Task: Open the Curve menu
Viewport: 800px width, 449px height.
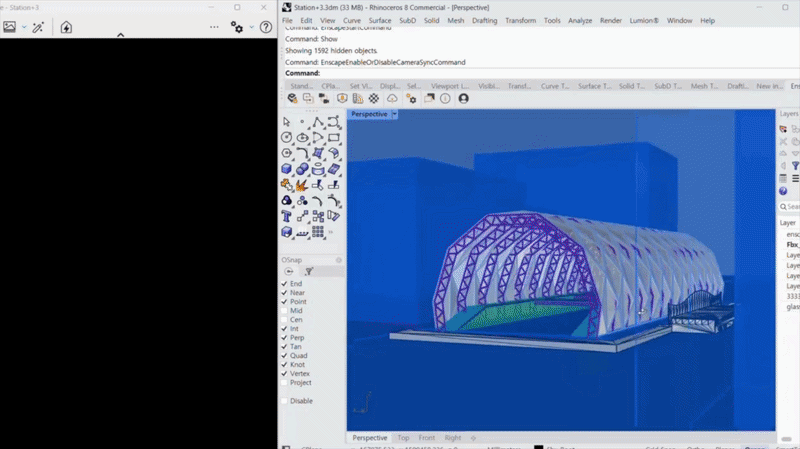Action: pos(352,20)
